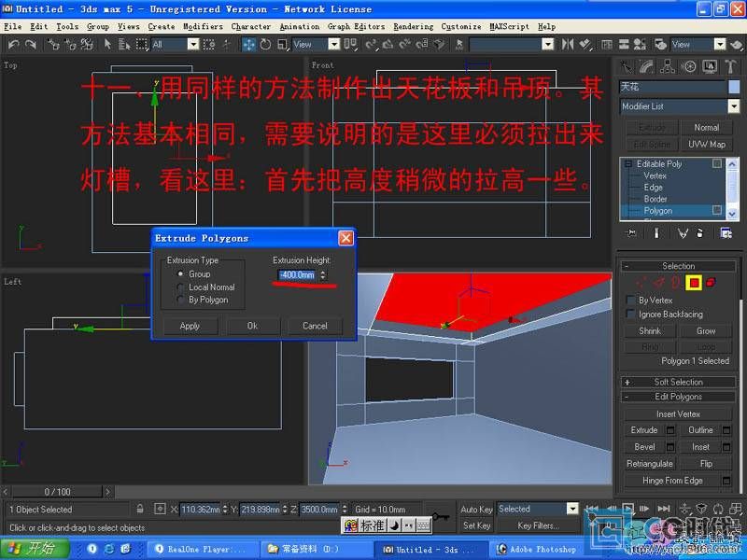Toggle the Selection Lock padlock icon
Image resolution: width=747 pixels, height=560 pixels.
click(x=140, y=509)
